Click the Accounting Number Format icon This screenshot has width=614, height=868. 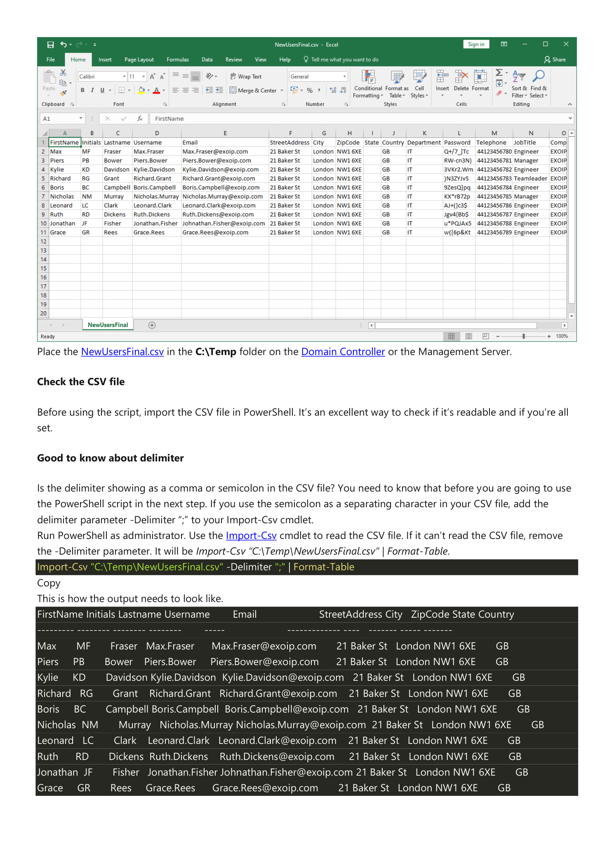click(x=294, y=90)
